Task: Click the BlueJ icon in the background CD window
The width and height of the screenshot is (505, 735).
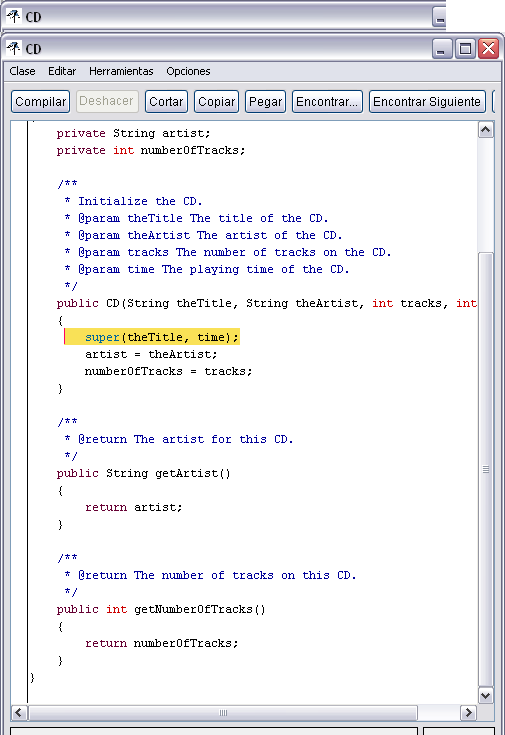Action: (14, 16)
